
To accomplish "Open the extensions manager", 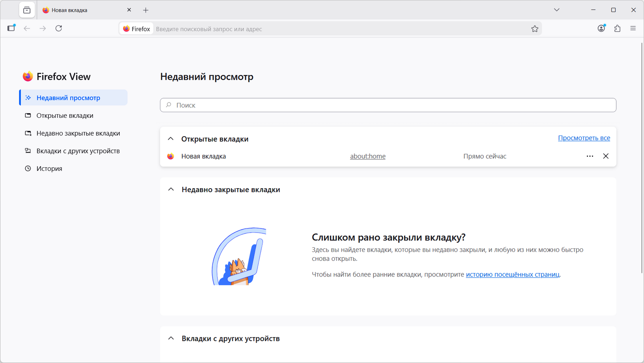I will [x=617, y=28].
